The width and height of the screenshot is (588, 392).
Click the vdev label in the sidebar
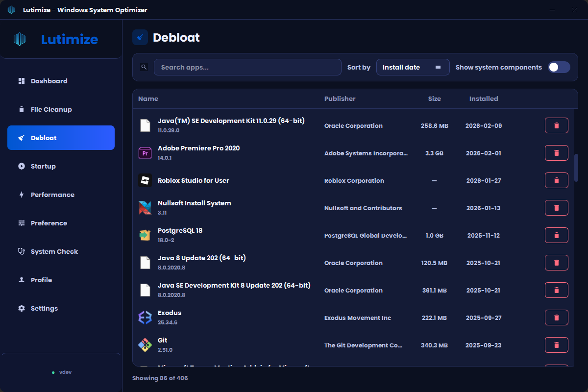coord(66,372)
